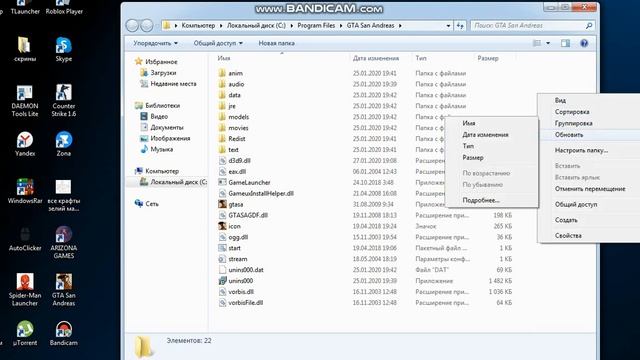This screenshot has width=640, height=360.
Task: Click the search magnifier icon
Action: tap(589, 26)
